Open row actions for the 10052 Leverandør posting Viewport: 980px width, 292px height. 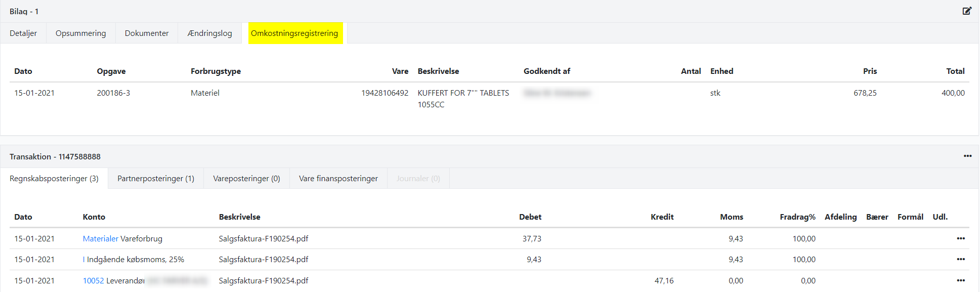click(960, 280)
